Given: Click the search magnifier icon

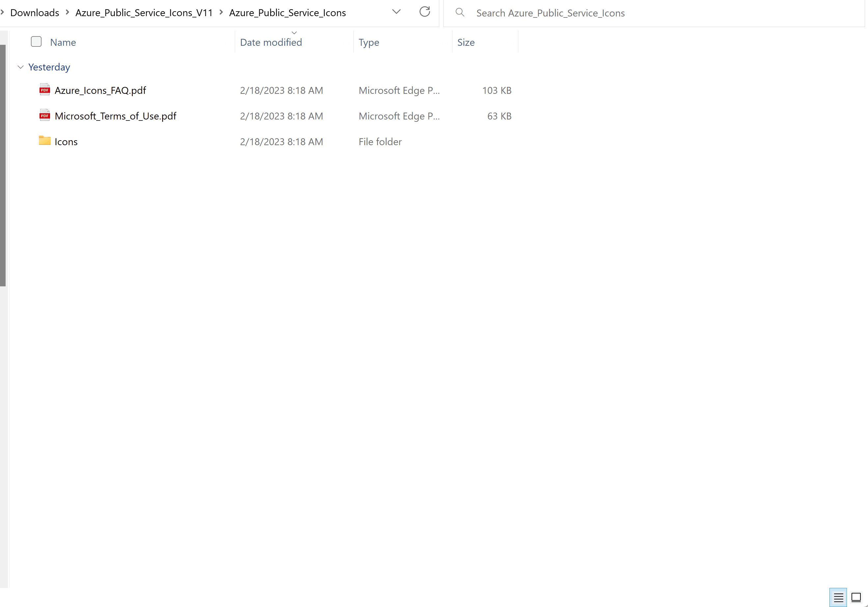Looking at the screenshot, I should tap(460, 13).
